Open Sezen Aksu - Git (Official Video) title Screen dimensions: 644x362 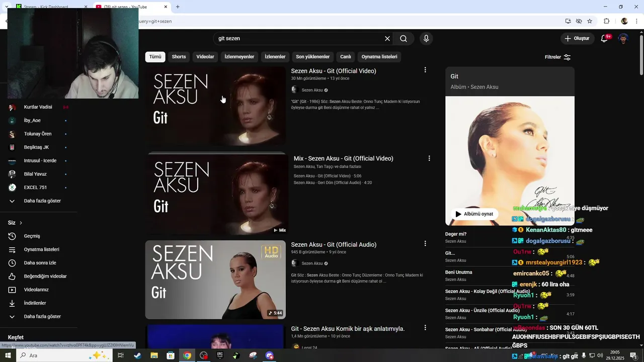pos(334,71)
